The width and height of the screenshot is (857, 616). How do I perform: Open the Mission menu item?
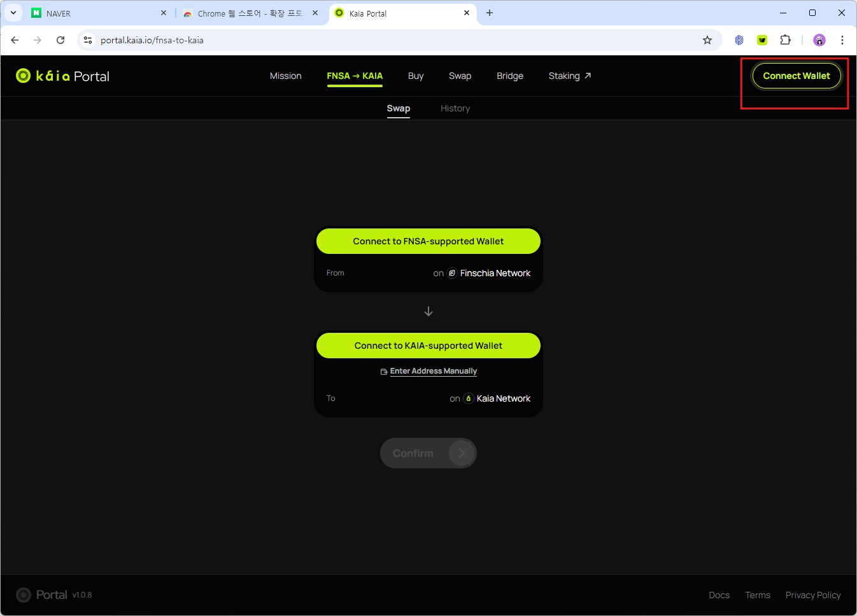pyautogui.click(x=286, y=76)
